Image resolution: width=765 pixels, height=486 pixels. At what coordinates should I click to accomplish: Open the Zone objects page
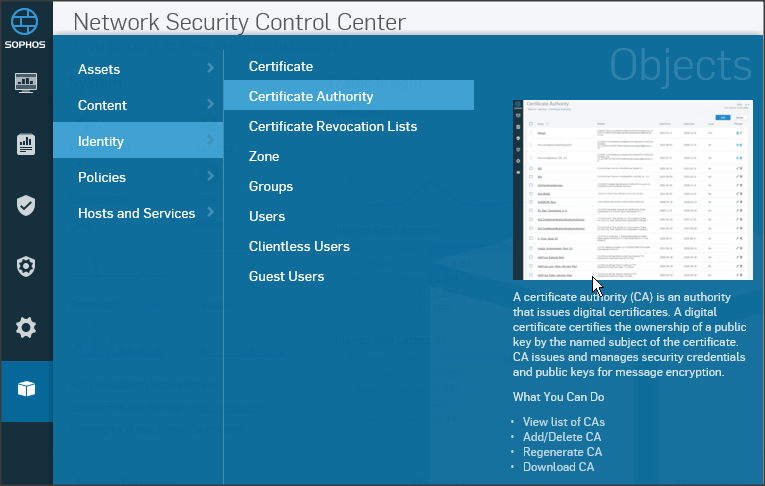tap(264, 156)
